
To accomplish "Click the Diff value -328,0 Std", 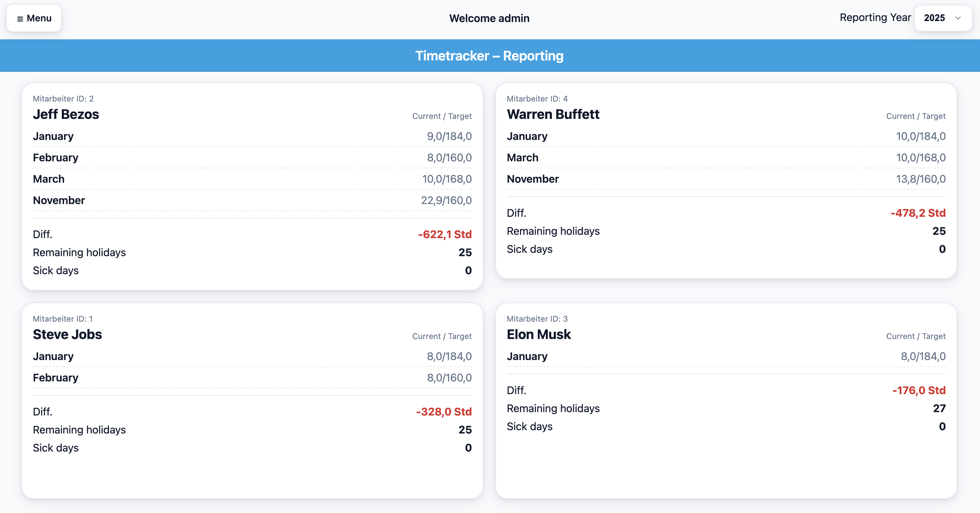I will tap(444, 412).
